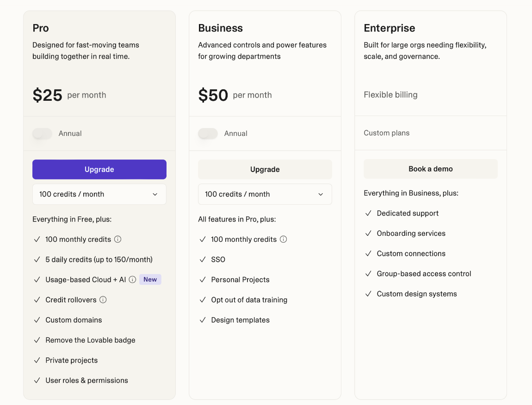Enable Annual billing for the Business plan
532x405 pixels.
click(208, 134)
